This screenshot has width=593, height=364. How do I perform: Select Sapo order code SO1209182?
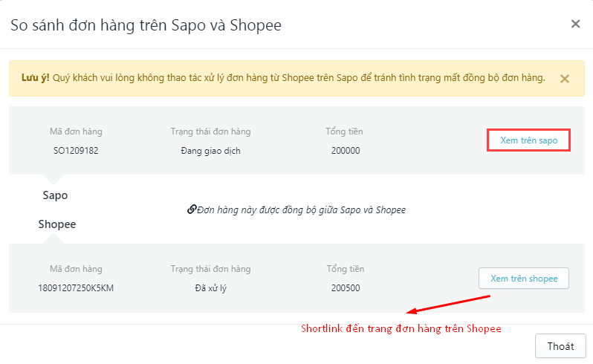(x=76, y=151)
